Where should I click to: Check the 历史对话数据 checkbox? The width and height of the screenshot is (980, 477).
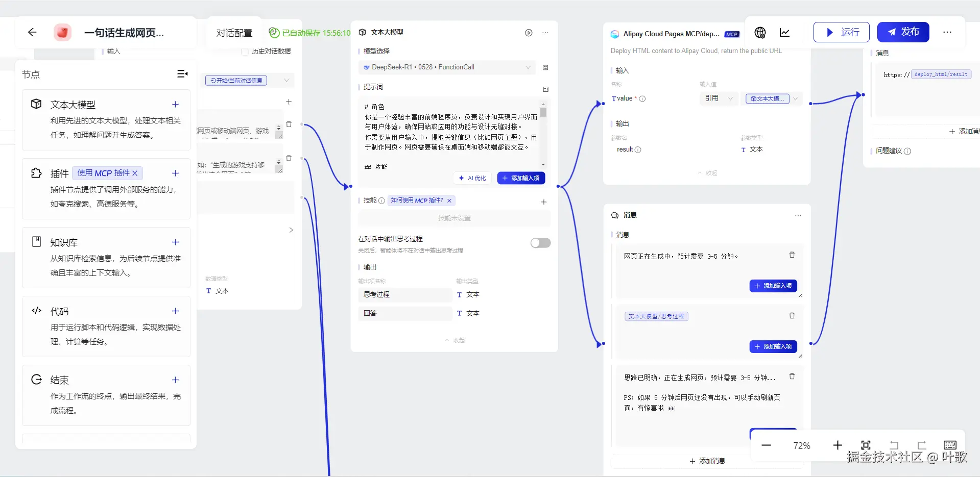[x=245, y=52]
